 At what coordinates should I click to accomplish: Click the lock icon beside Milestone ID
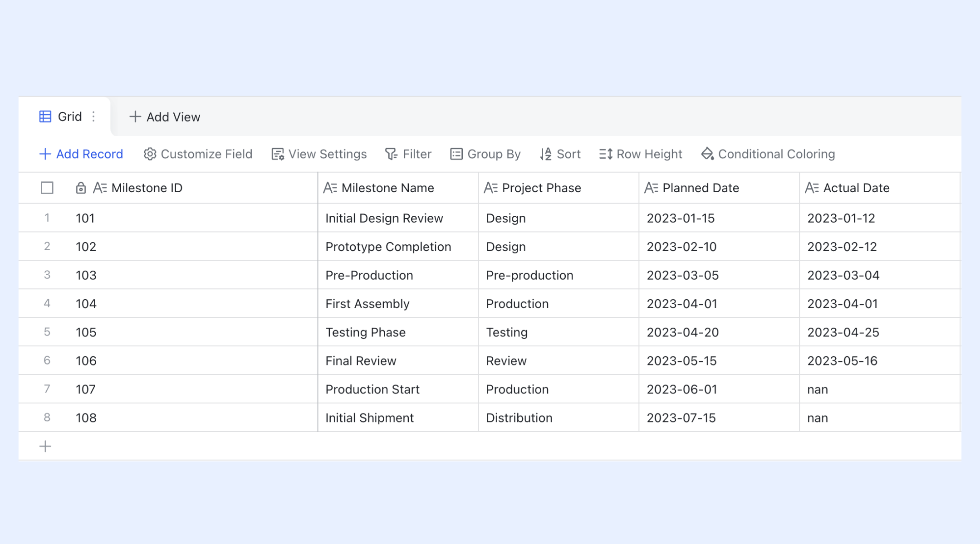(x=81, y=188)
